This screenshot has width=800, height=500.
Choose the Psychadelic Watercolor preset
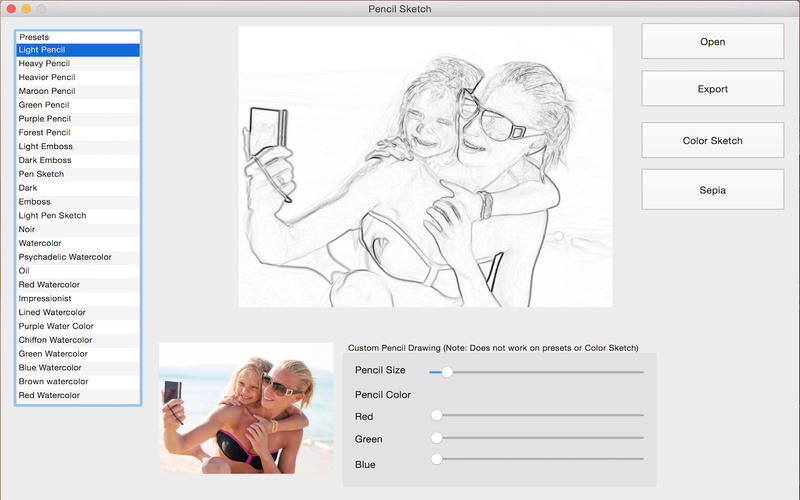[x=77, y=257]
